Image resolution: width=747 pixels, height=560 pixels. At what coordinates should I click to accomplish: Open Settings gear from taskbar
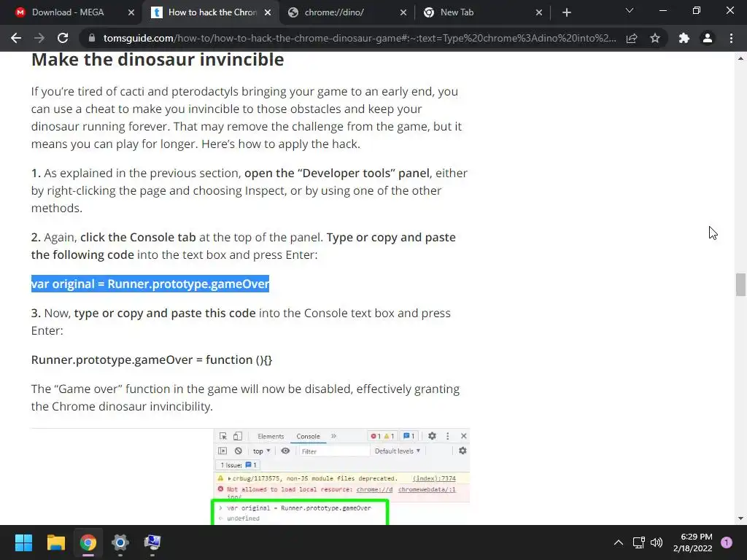click(x=120, y=542)
